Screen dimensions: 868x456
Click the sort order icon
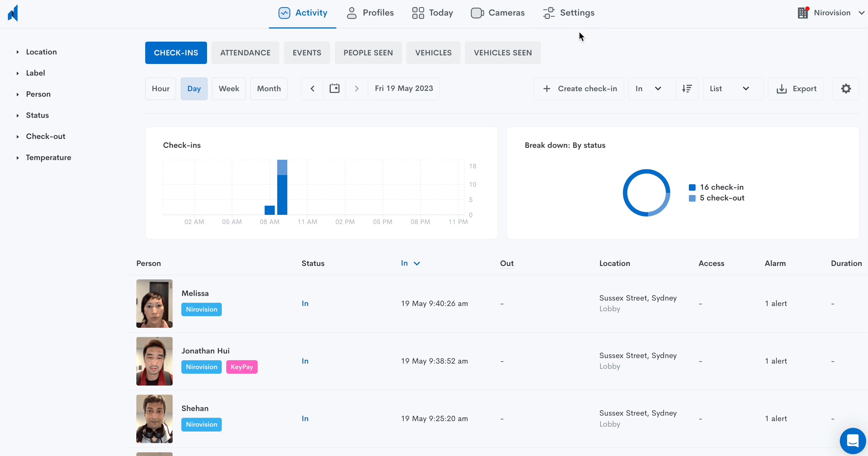coord(687,88)
